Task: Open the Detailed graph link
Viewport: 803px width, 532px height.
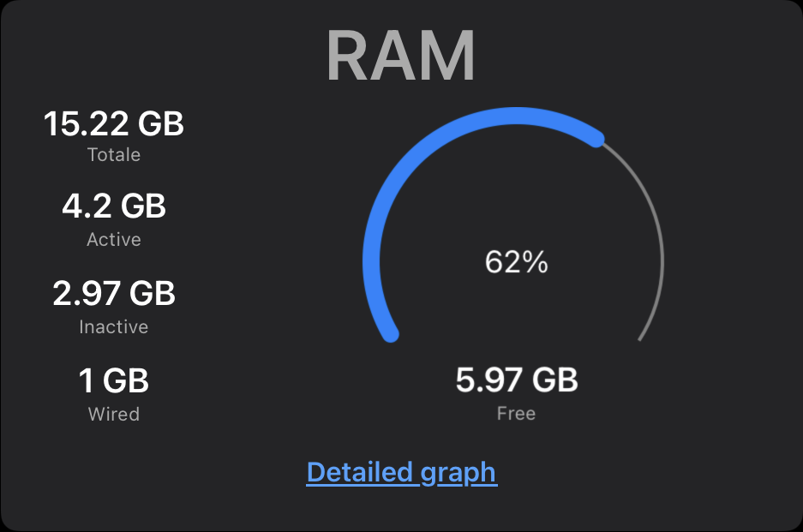Action: tap(401, 472)
